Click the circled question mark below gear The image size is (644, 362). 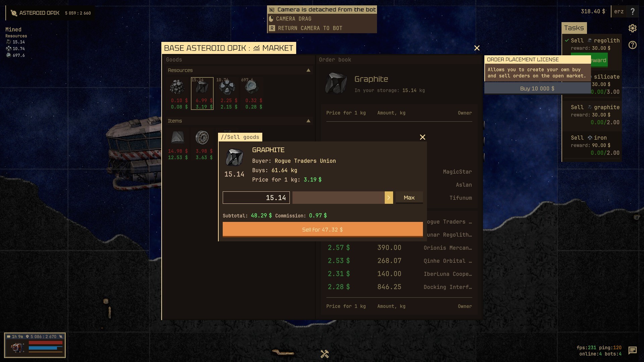click(632, 45)
